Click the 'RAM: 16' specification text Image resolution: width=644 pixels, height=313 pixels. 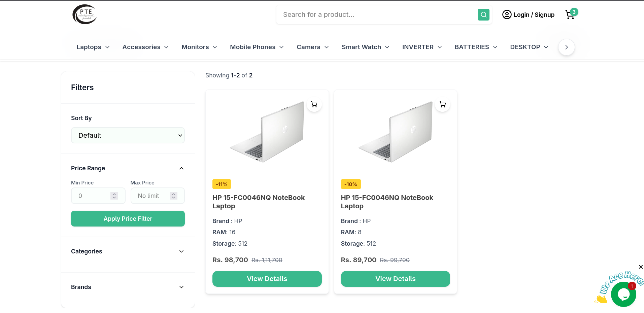(224, 232)
